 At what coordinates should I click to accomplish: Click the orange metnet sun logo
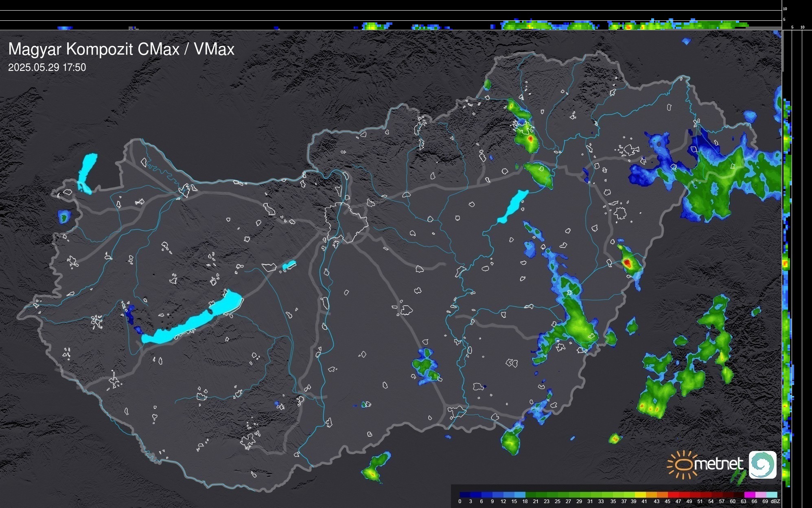coord(683,465)
